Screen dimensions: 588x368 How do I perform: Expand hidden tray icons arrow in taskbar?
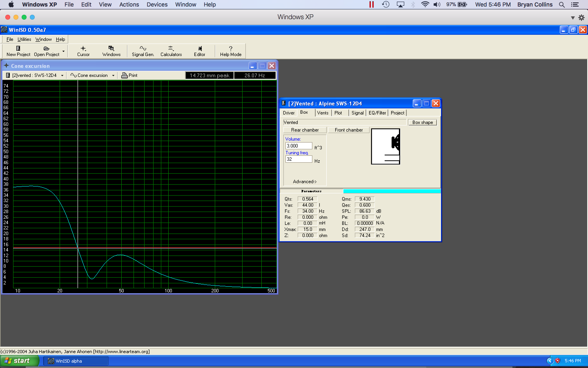coord(550,361)
